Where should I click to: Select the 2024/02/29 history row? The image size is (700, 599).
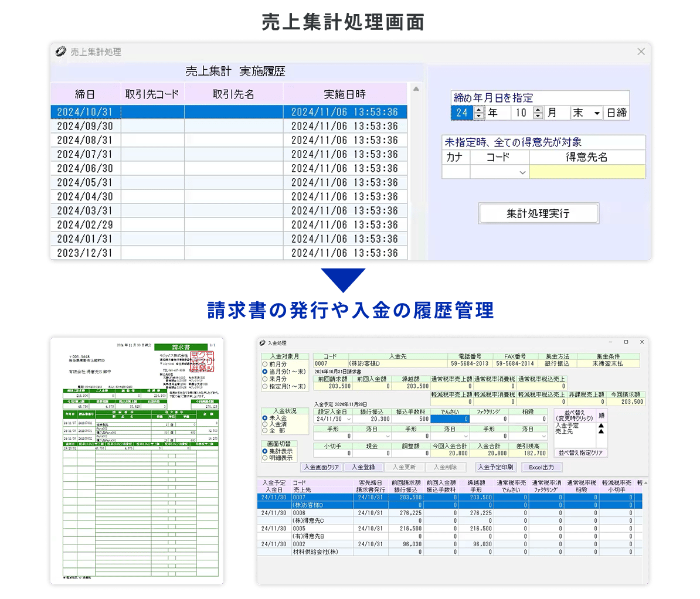pyautogui.click(x=229, y=225)
